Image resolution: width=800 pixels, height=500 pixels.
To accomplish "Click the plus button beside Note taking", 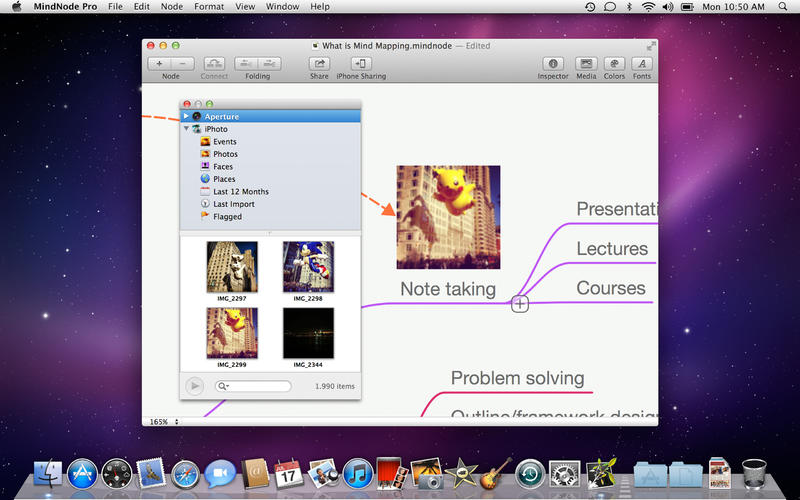I will (x=520, y=304).
